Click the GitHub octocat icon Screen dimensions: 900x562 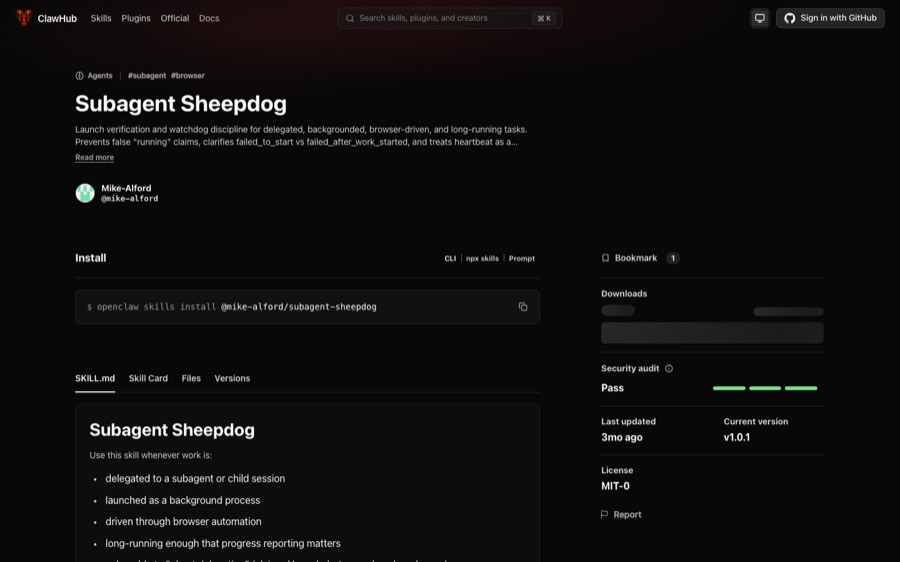[790, 18]
